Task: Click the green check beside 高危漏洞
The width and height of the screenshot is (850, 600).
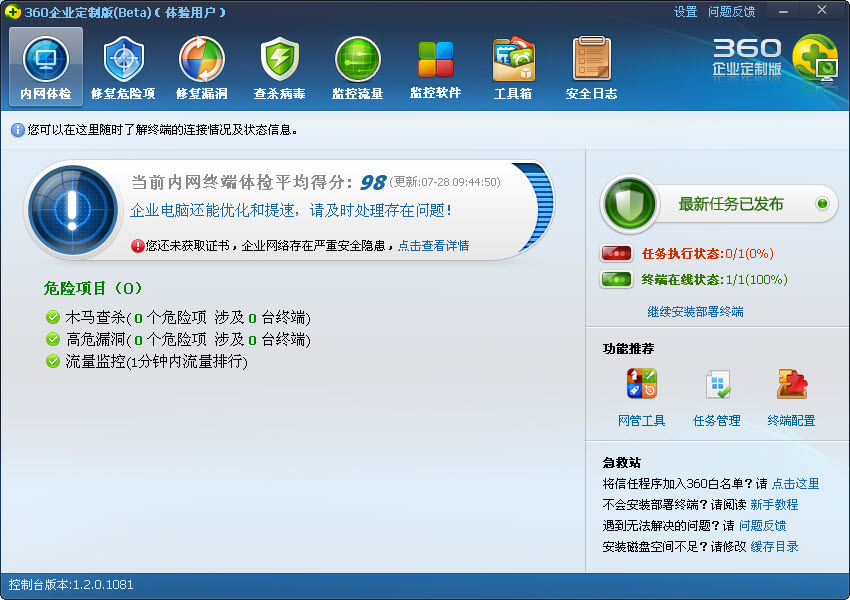Action: coord(53,339)
